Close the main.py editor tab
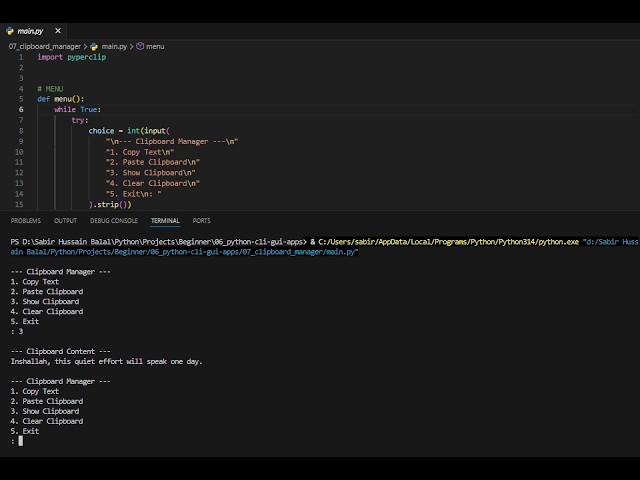640x480 pixels. click(58, 31)
